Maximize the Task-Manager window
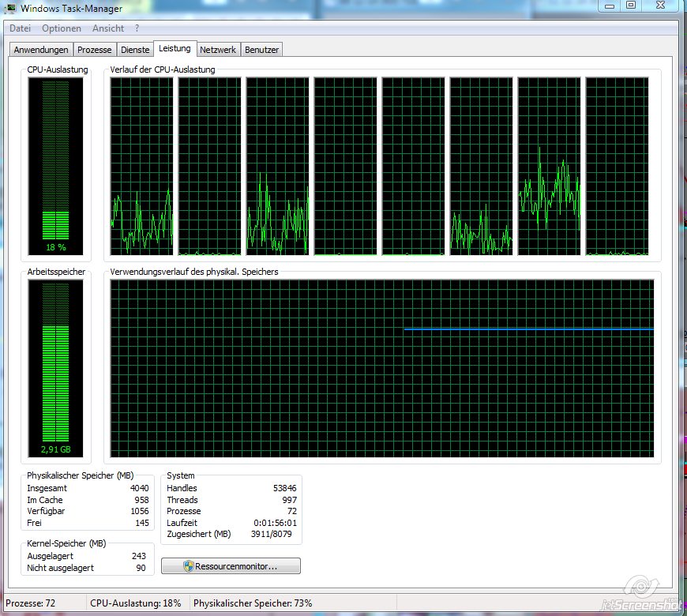This screenshot has width=687, height=616. (631, 6)
